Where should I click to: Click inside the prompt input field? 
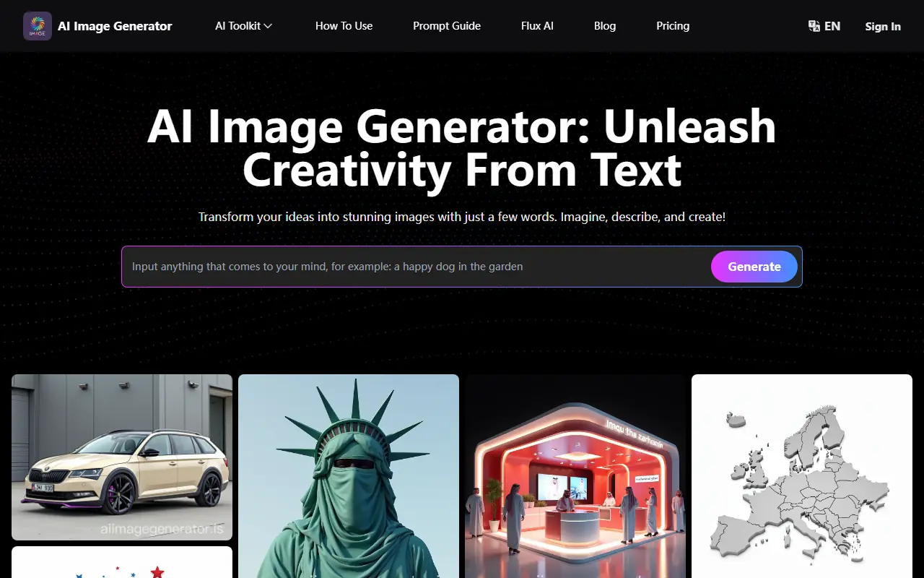pos(404,267)
